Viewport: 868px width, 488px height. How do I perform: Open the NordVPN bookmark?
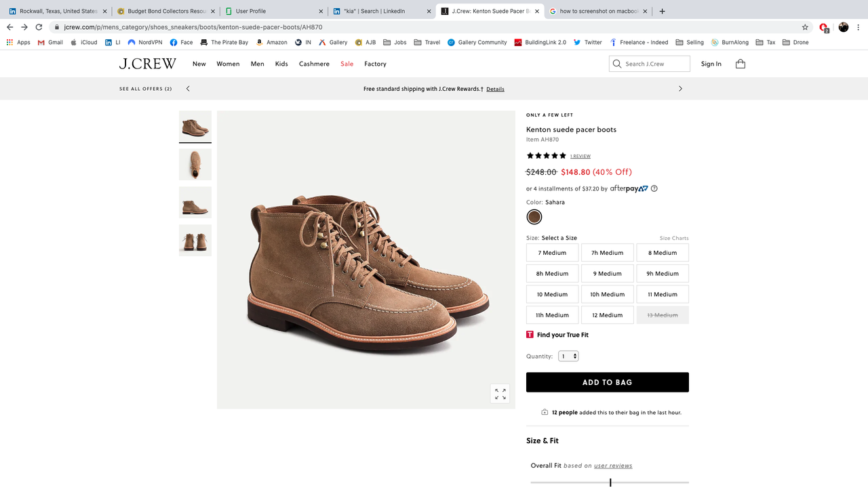(x=145, y=42)
